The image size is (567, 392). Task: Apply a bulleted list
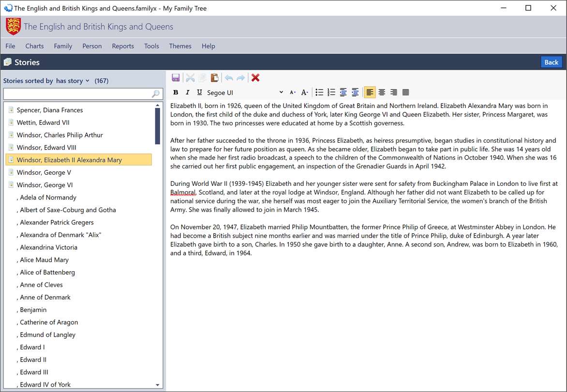point(319,92)
